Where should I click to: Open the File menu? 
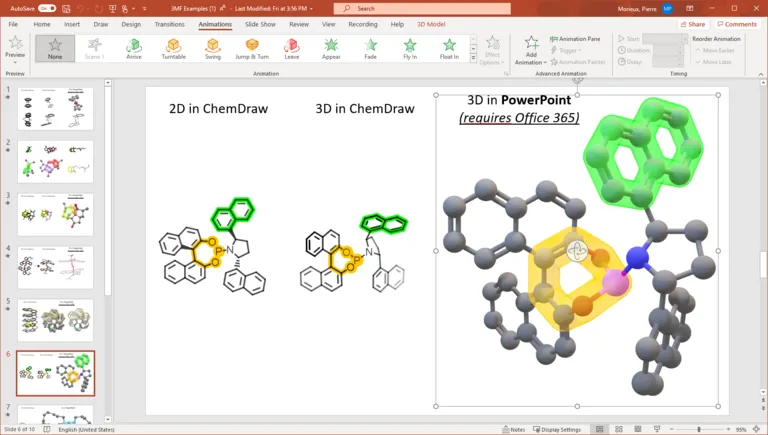pos(13,24)
